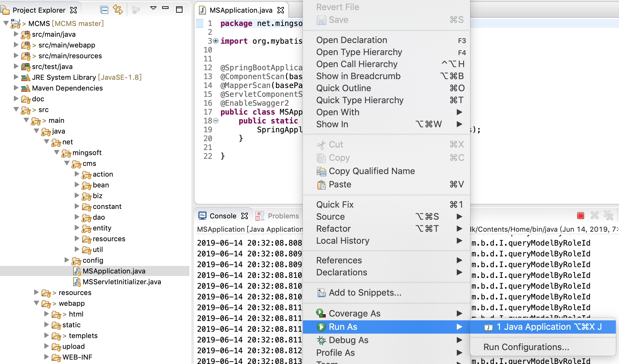
Task: Select MSServletInitializer.java in tree
Action: point(122,282)
